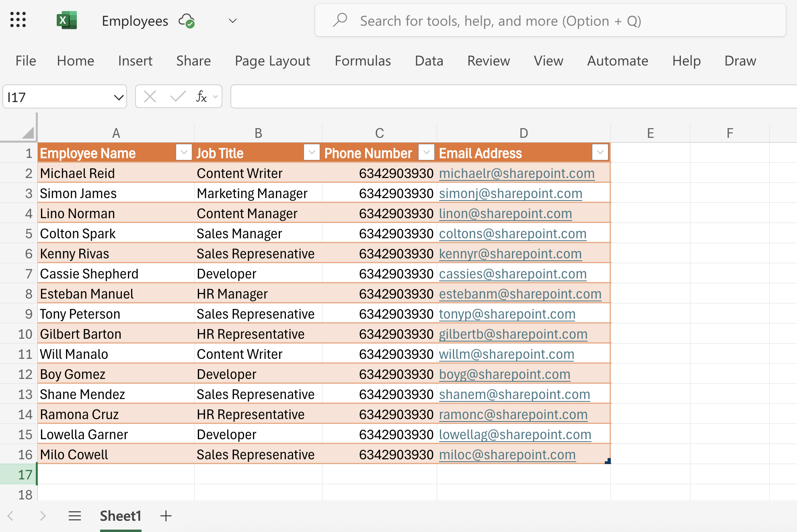Click the cloud saved status icon

(x=187, y=21)
